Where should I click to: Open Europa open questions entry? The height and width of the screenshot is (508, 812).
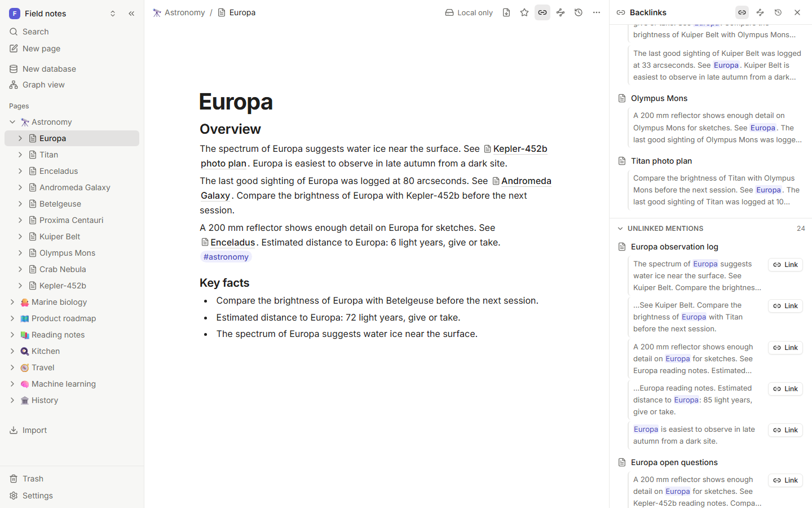pyautogui.click(x=674, y=462)
